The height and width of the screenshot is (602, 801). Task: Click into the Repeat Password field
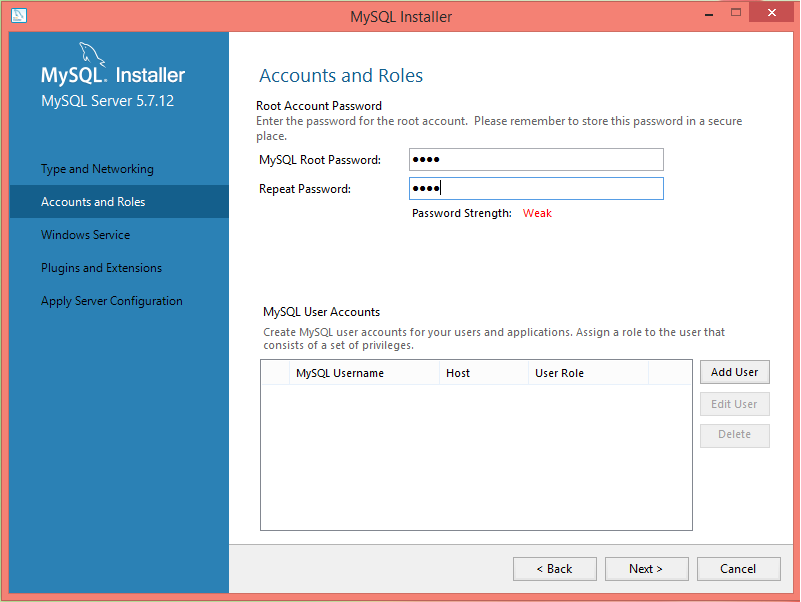(536, 189)
